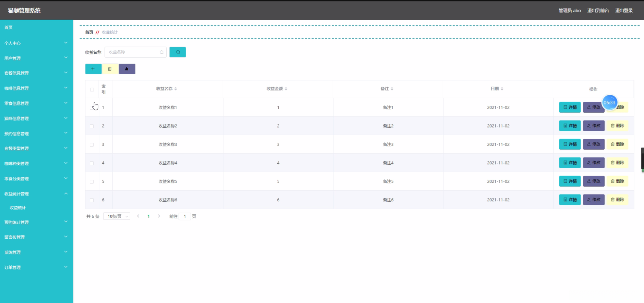Click 详情 for row 收益名称1
Viewport: 644px width, 303px height.
[570, 107]
